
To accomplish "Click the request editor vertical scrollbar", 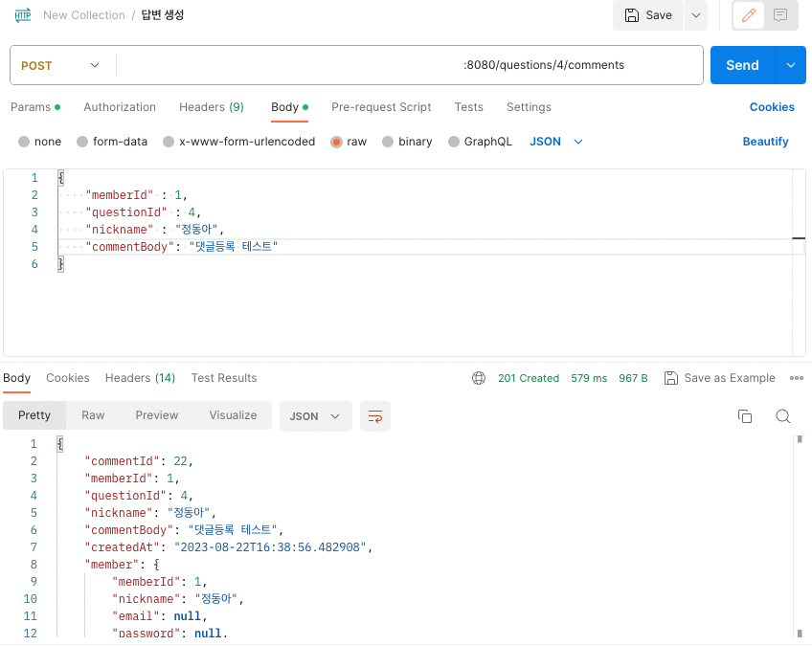I will [799, 262].
